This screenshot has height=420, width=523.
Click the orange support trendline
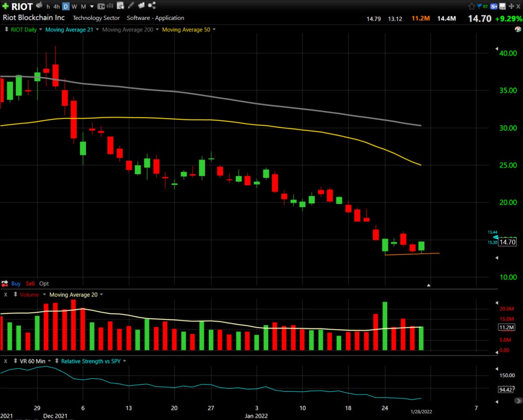412,254
